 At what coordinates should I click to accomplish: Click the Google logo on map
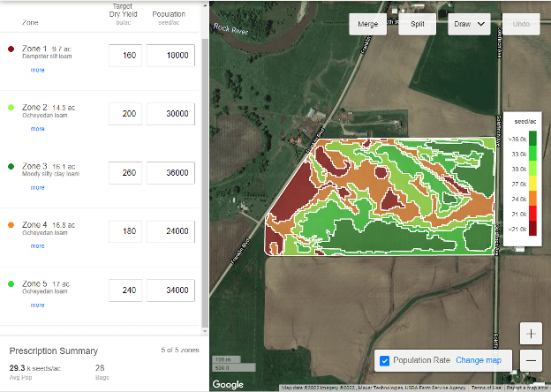point(228,384)
